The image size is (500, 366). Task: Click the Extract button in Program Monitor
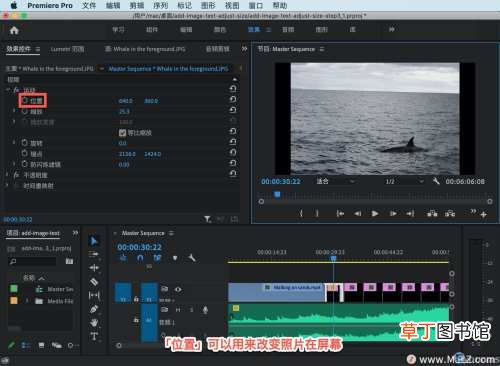(450, 213)
